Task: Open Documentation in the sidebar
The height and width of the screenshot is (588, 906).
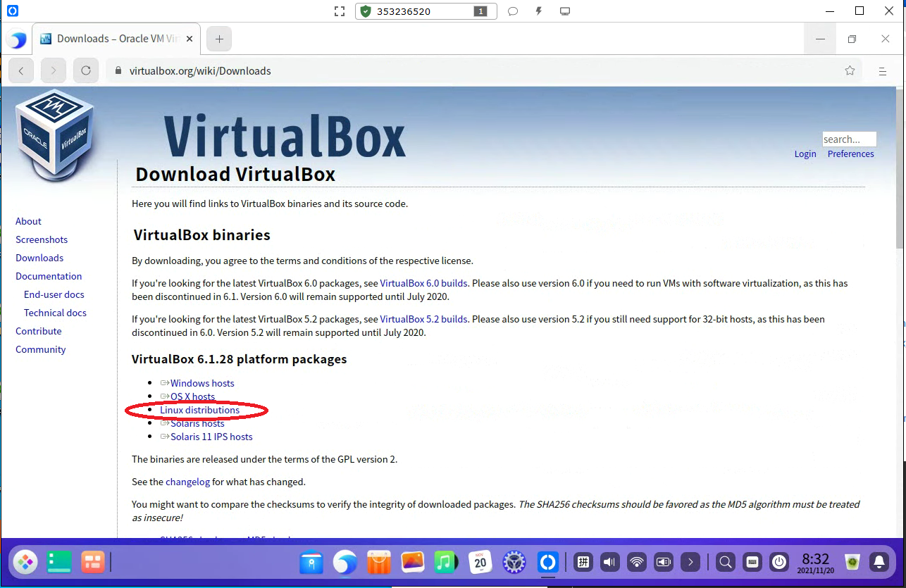Action: [x=49, y=276]
